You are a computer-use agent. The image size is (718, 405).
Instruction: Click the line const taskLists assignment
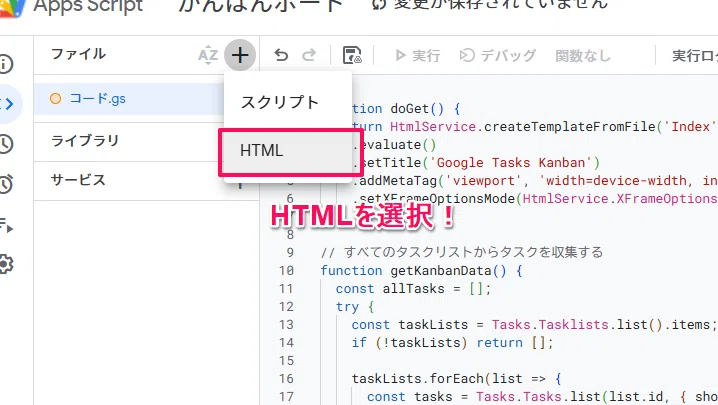[x=534, y=325]
